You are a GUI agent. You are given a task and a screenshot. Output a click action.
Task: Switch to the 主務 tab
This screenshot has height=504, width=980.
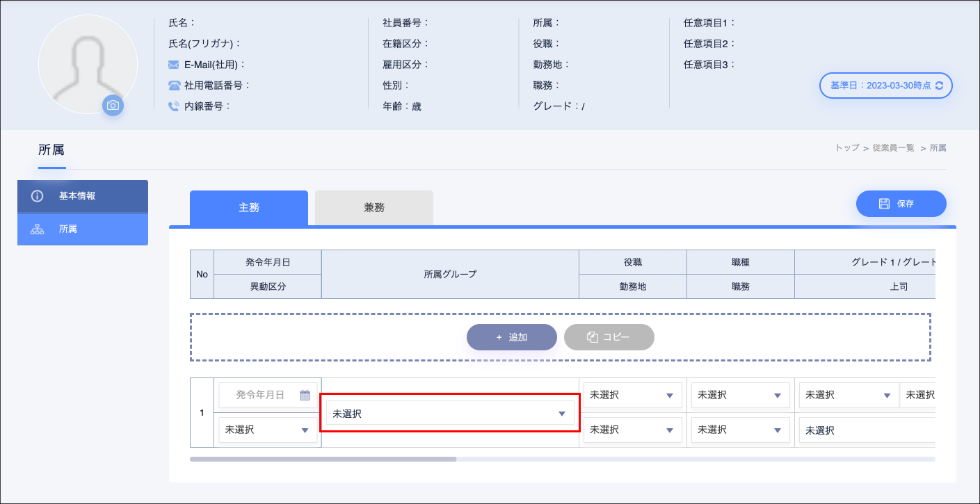(x=249, y=208)
